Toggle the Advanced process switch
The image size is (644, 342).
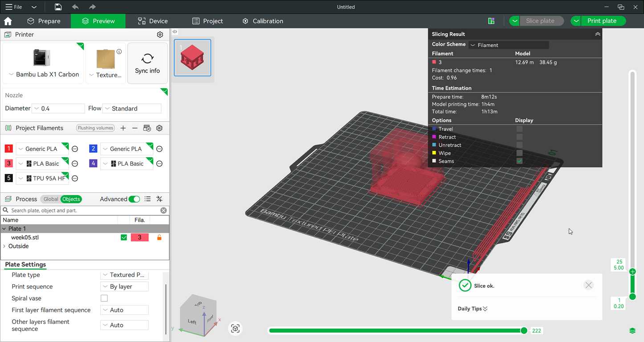pos(134,199)
